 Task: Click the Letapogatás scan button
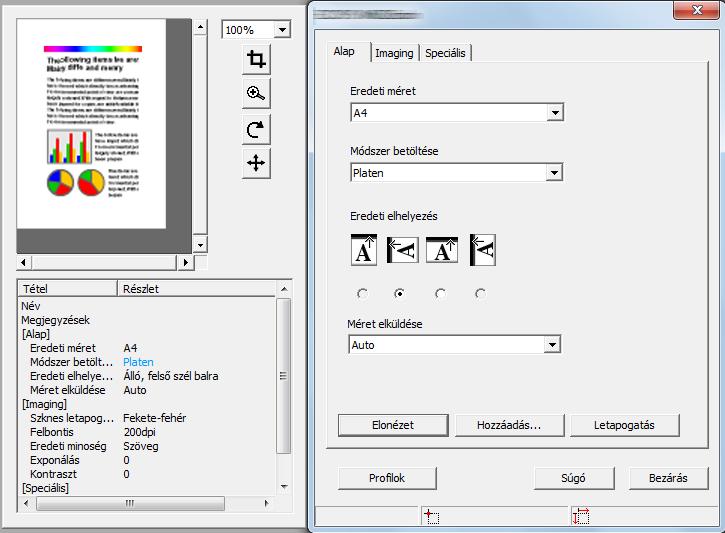(x=625, y=425)
